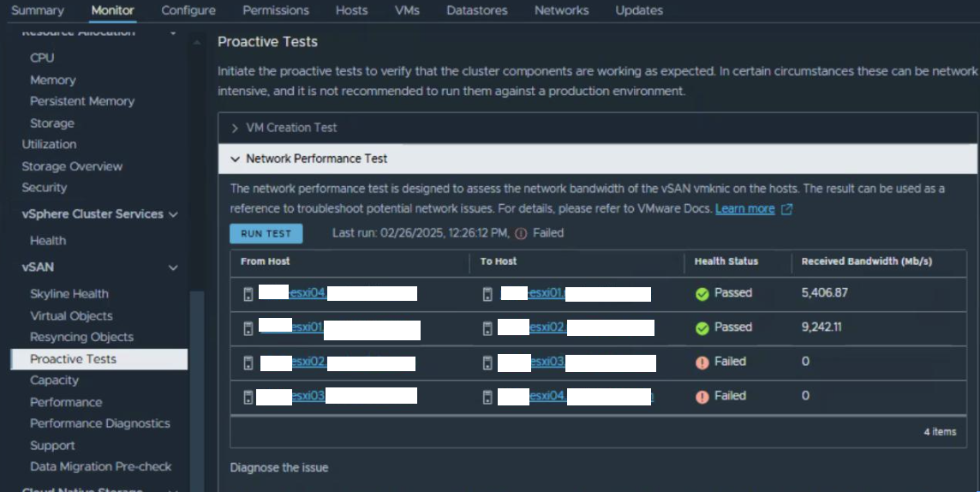Viewport: 980px width, 492px height.
Task: Open the Networks tab
Action: (x=561, y=10)
